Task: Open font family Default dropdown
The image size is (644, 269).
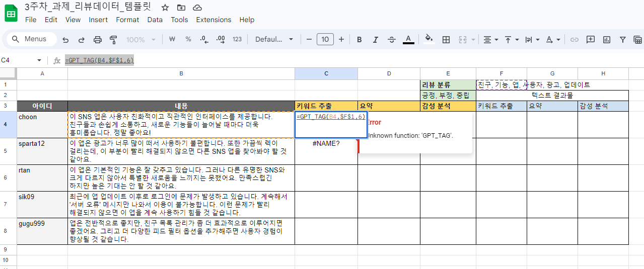Action: [274, 39]
